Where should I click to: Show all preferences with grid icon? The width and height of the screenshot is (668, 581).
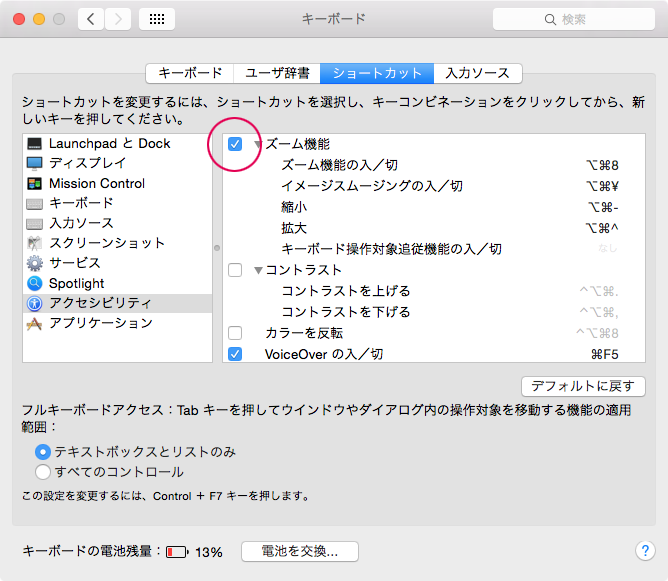[157, 19]
